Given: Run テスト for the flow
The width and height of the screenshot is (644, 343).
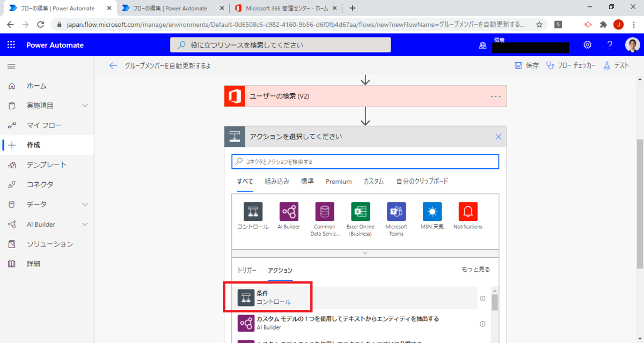Looking at the screenshot, I should [616, 65].
